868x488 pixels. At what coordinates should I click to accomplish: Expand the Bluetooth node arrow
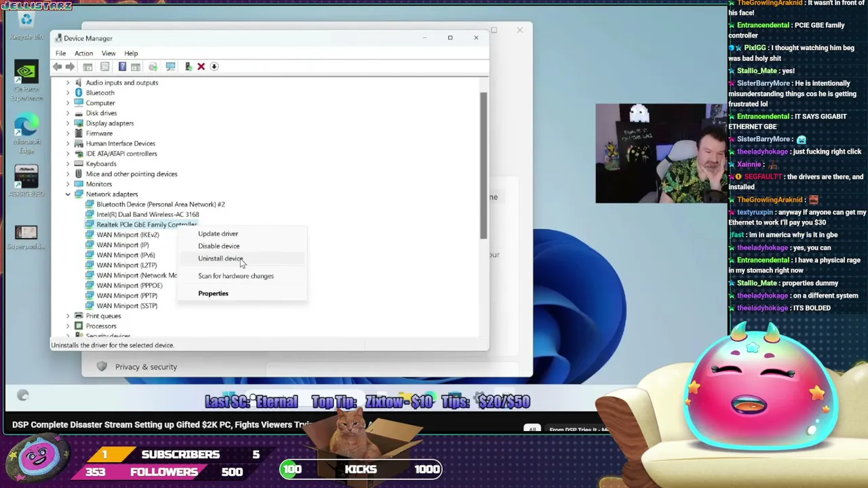67,93
